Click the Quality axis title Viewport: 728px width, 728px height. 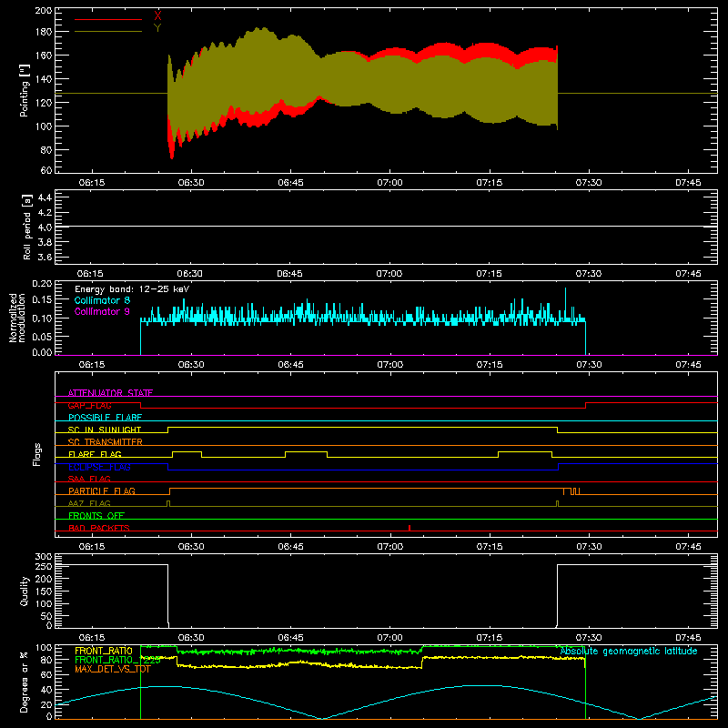[25, 591]
